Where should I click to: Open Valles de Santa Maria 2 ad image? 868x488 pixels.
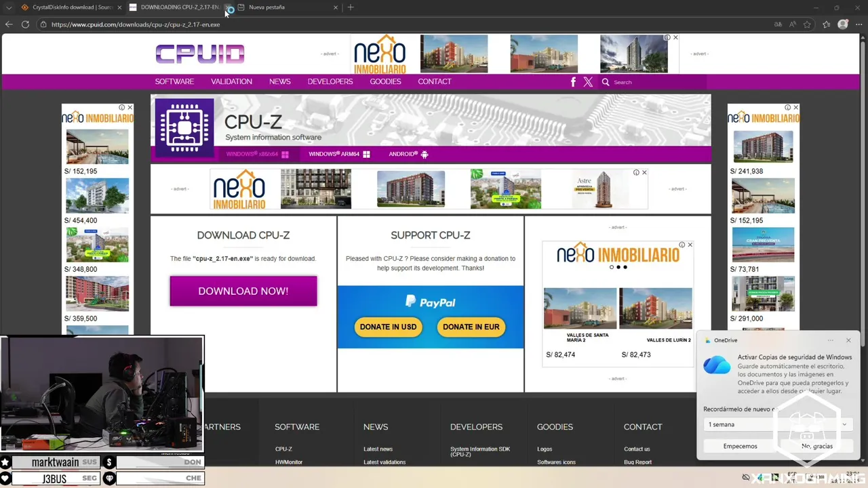pos(580,309)
